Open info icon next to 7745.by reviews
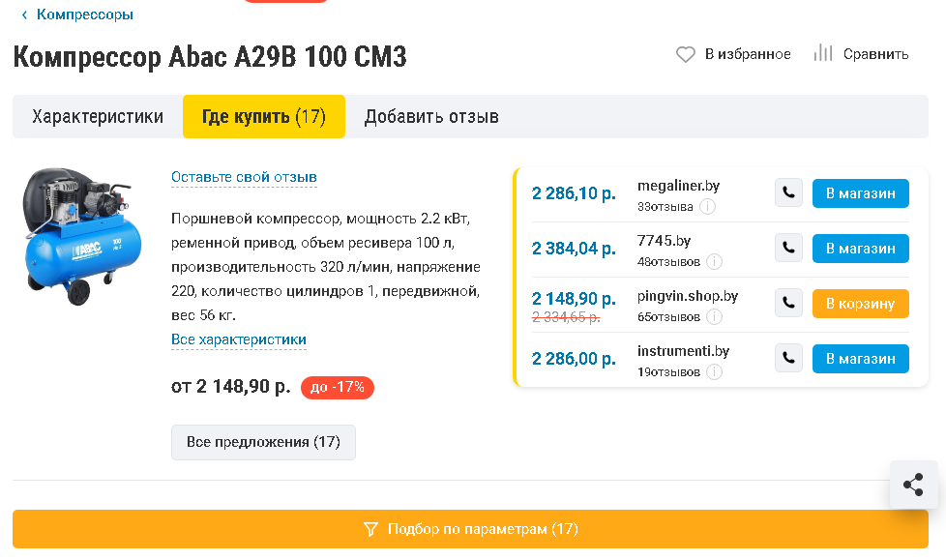946x560 pixels. click(714, 262)
